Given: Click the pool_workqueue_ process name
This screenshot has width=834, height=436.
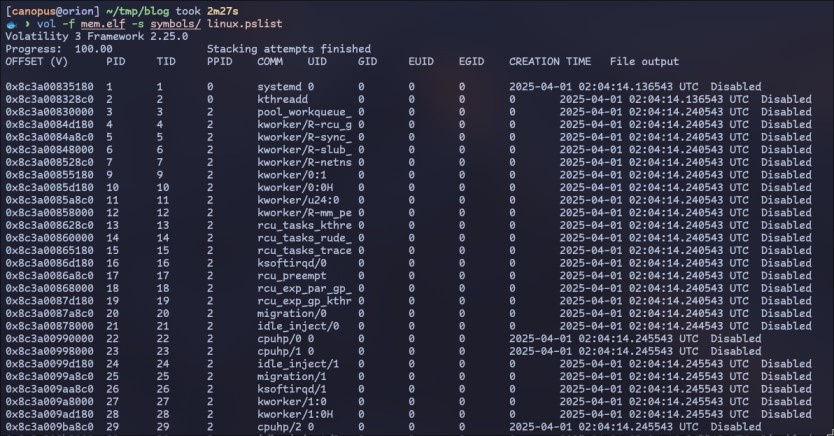Looking at the screenshot, I should coord(305,112).
